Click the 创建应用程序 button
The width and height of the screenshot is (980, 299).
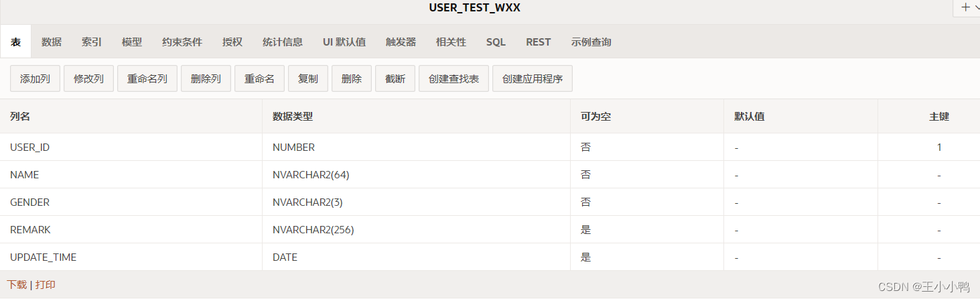point(533,78)
